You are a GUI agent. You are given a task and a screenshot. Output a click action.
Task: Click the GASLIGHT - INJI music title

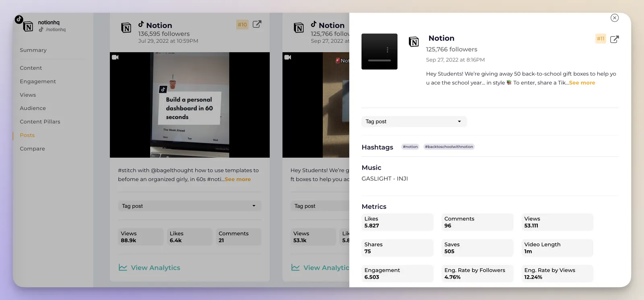(x=384, y=179)
